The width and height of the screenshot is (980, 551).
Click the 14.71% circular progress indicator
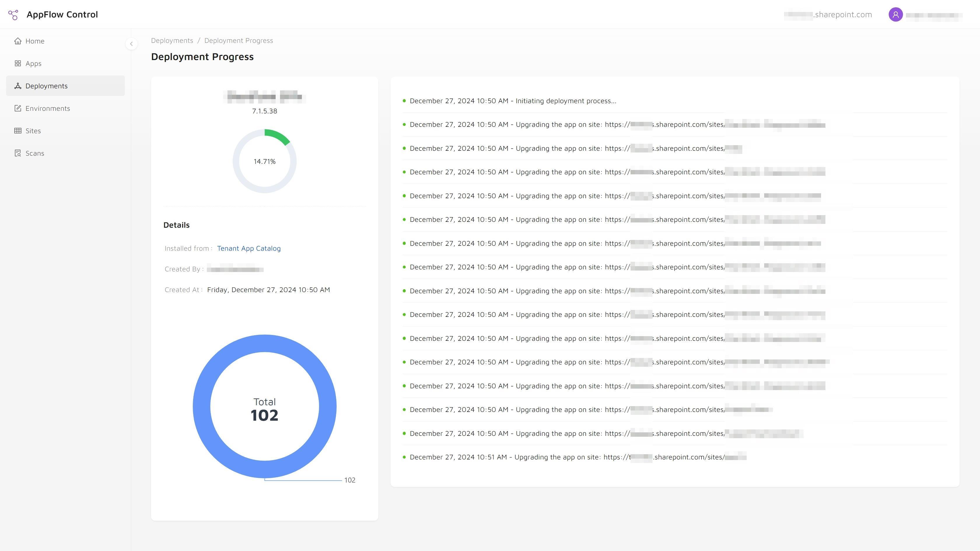265,161
